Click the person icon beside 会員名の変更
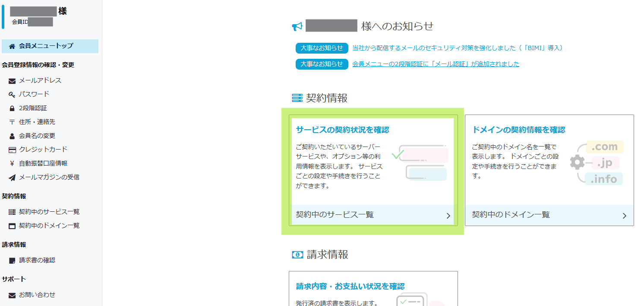The height and width of the screenshot is (306, 644). [12, 136]
